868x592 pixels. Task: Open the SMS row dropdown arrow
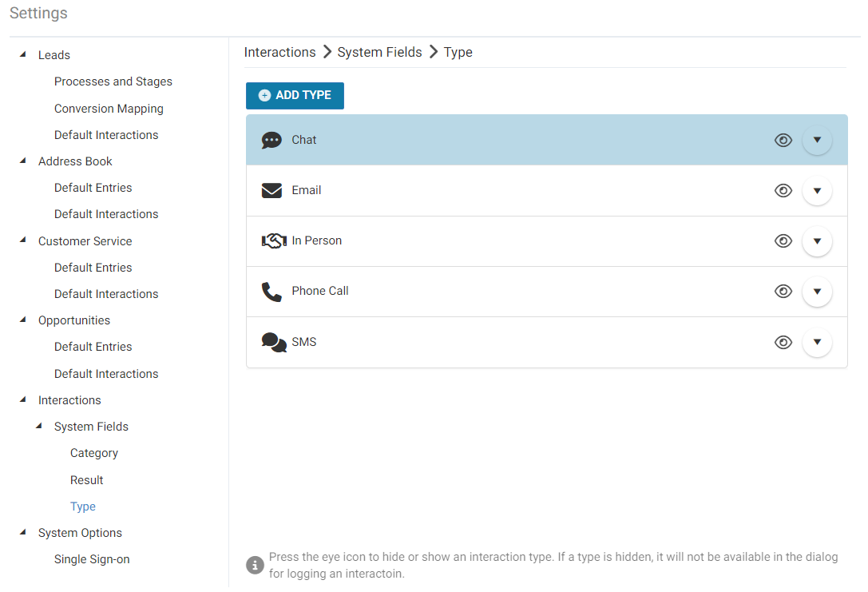pyautogui.click(x=817, y=342)
